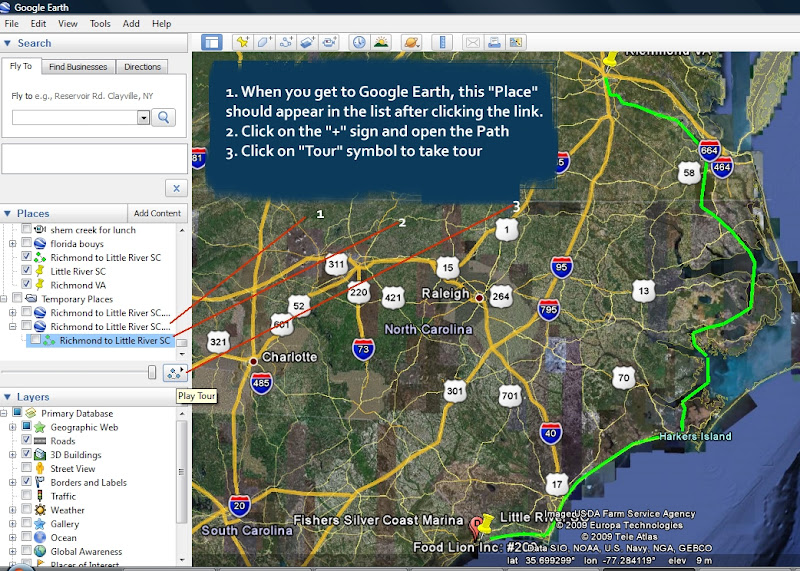The height and width of the screenshot is (571, 800).
Task: Toggle the Temporary Places checkbox
Action: tap(17, 297)
